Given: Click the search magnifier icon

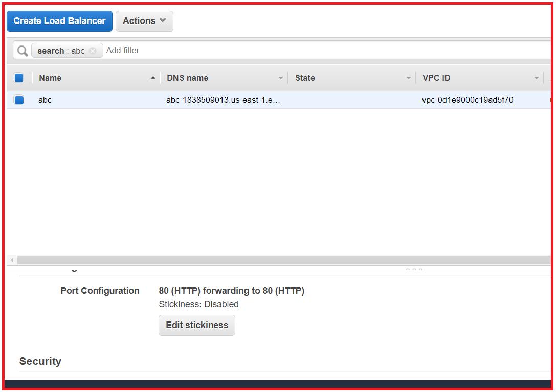Looking at the screenshot, I should [x=21, y=50].
